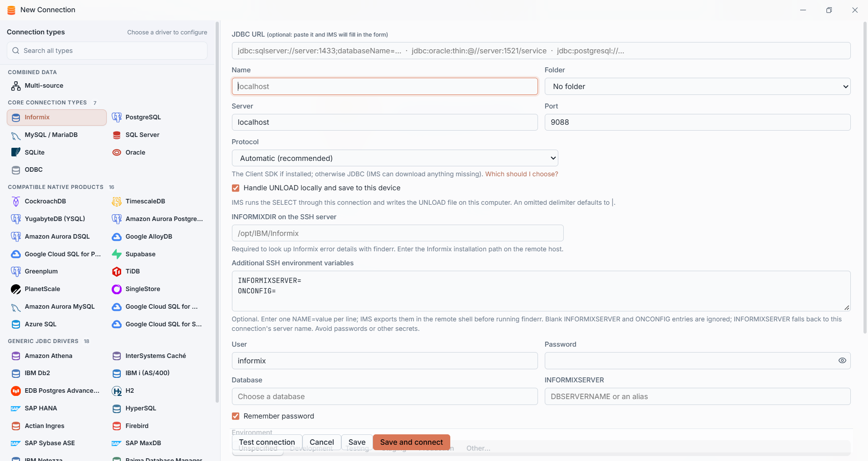Pick the MySQL / MariaDB dolphin icon
The width and height of the screenshot is (868, 461).
click(x=16, y=135)
